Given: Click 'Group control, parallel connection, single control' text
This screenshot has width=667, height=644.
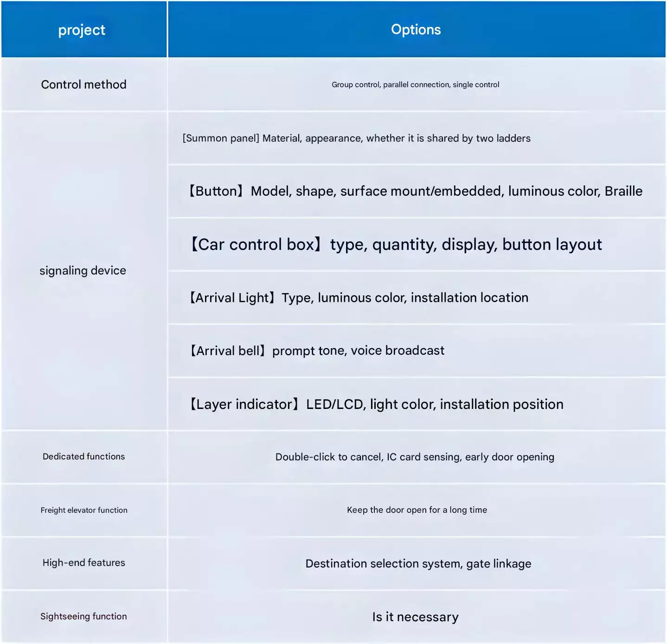Looking at the screenshot, I should [x=416, y=84].
